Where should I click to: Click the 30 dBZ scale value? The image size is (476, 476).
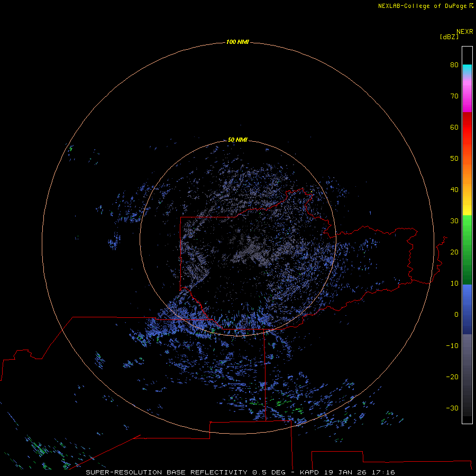click(454, 221)
